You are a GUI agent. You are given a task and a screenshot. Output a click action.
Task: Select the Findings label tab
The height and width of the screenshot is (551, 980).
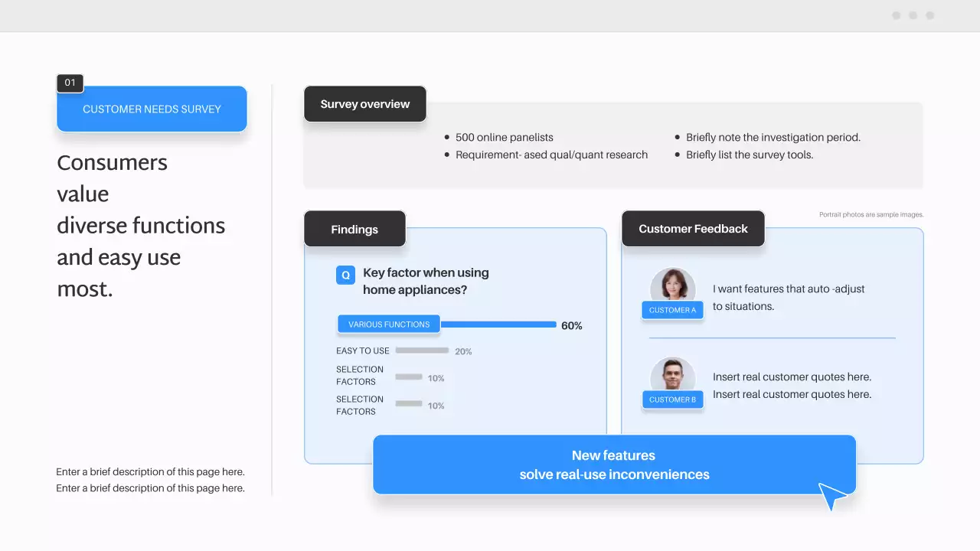[x=354, y=229]
